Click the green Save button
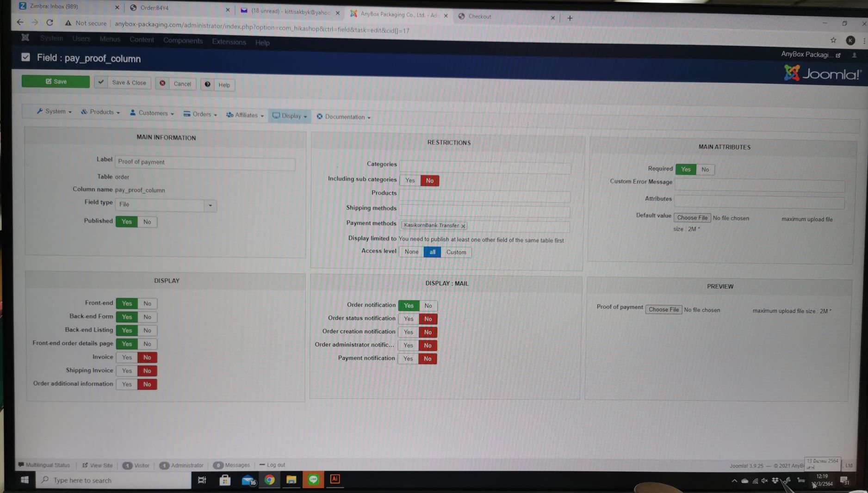868x493 pixels. pos(56,81)
